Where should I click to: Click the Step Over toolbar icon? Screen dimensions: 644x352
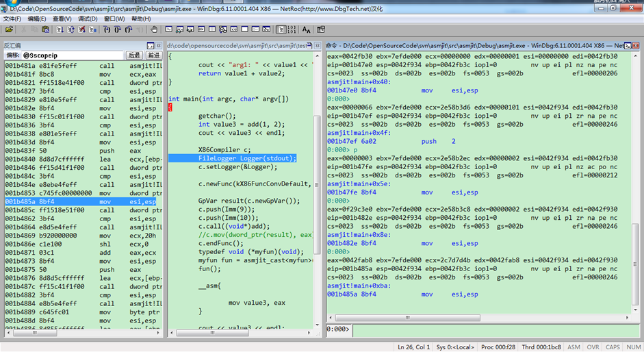[118, 29]
